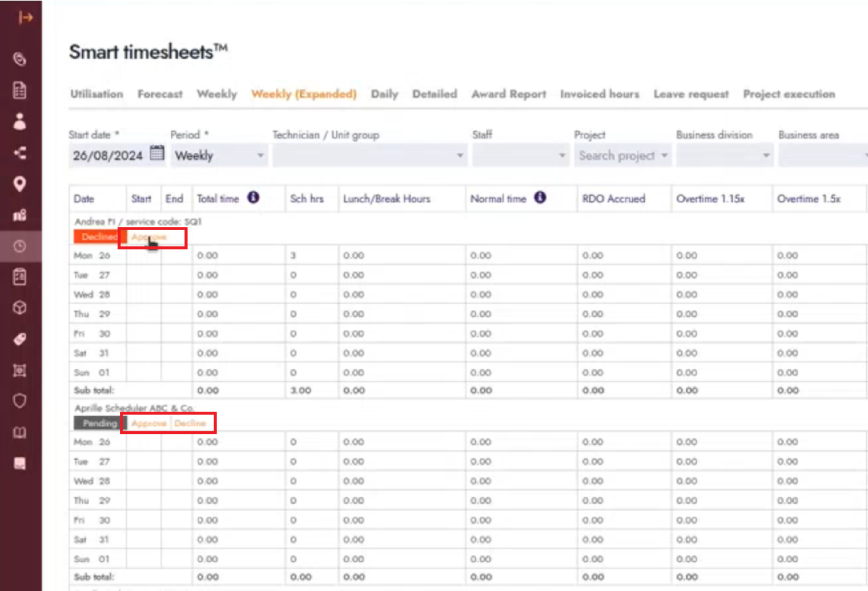The image size is (868, 591).
Task: Click the info icon beside Total time
Action: click(254, 197)
